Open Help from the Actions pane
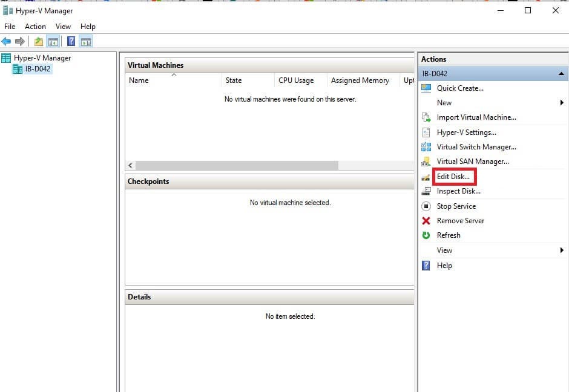 444,265
